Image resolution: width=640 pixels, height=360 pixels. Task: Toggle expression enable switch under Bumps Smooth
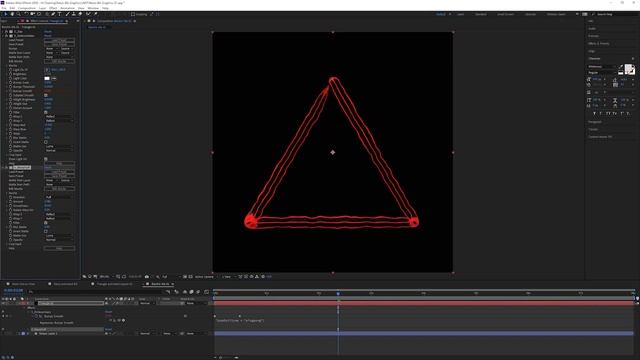(x=110, y=320)
